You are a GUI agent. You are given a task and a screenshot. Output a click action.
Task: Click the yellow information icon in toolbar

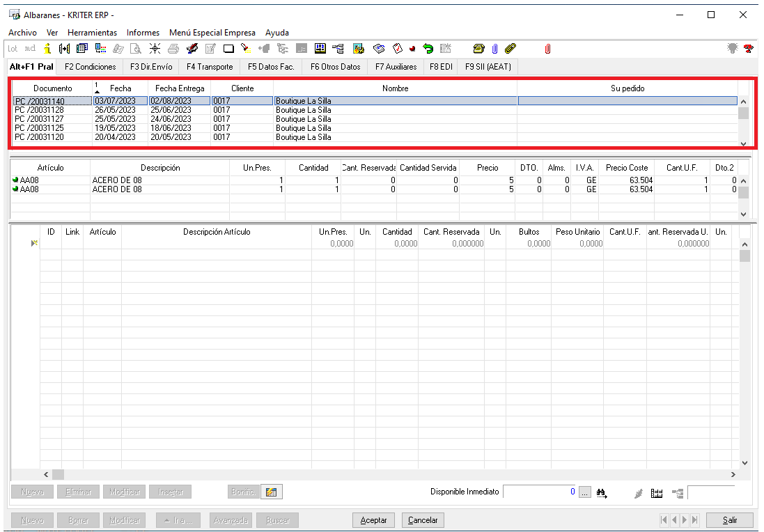47,49
